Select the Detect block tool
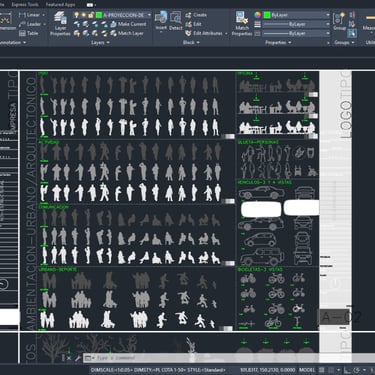 (175, 21)
